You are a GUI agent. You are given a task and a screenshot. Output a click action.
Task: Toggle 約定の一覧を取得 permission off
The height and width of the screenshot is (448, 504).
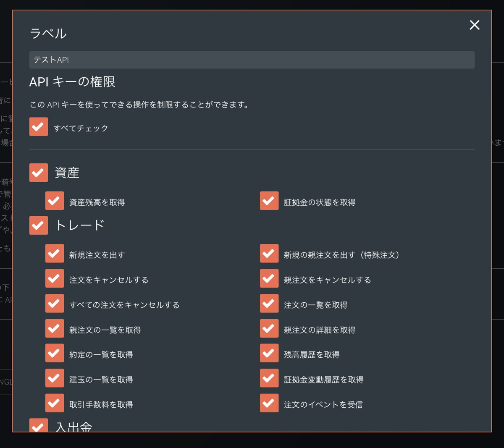(55, 353)
